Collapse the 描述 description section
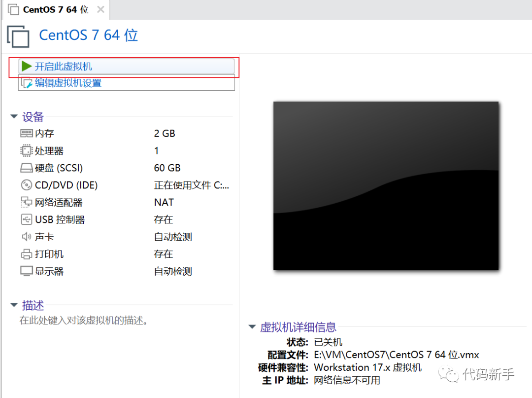The image size is (532, 398). click(14, 305)
